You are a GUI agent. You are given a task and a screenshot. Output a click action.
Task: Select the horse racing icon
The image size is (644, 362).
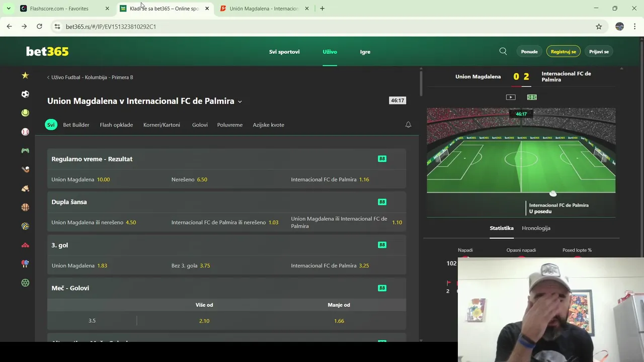pos(25,189)
